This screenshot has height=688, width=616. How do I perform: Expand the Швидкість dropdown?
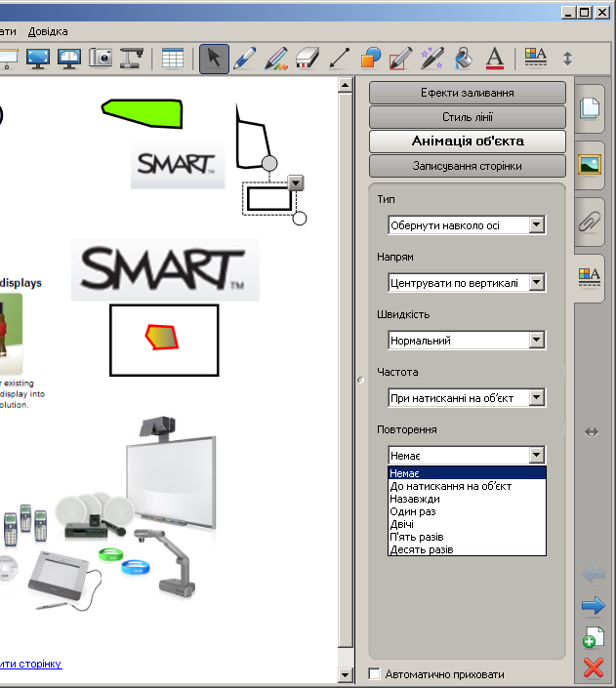pos(536,340)
